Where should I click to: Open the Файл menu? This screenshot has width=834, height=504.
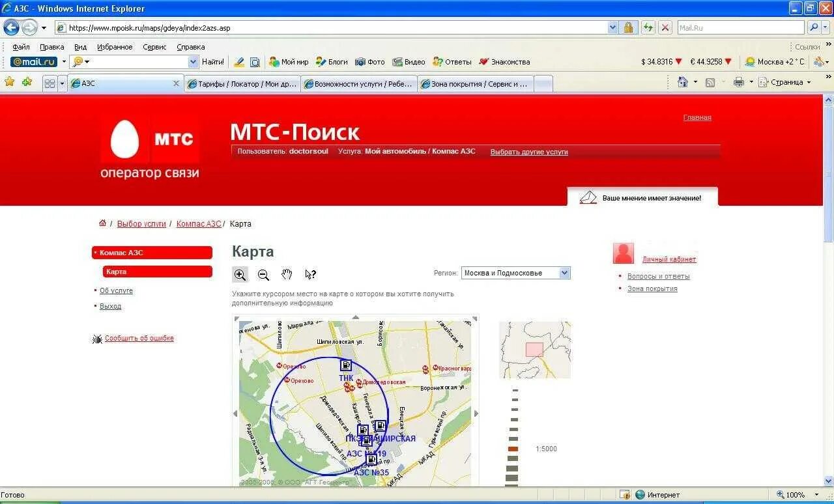[21, 47]
